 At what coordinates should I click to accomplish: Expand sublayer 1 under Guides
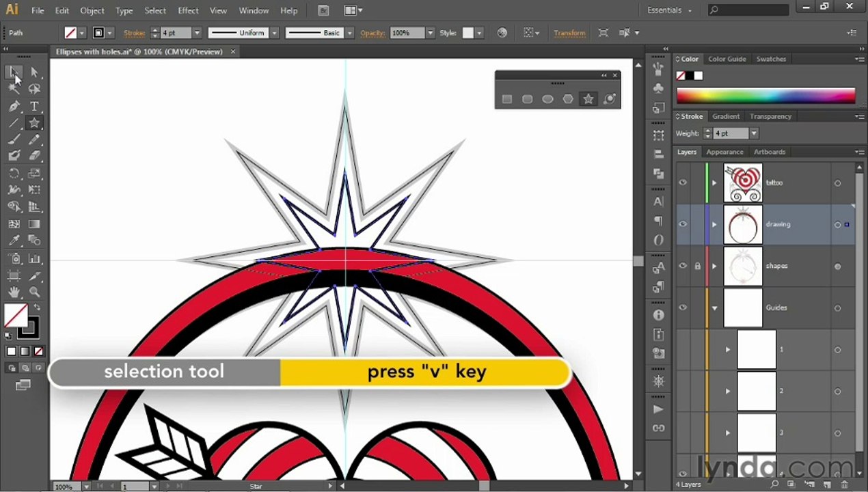tap(728, 349)
